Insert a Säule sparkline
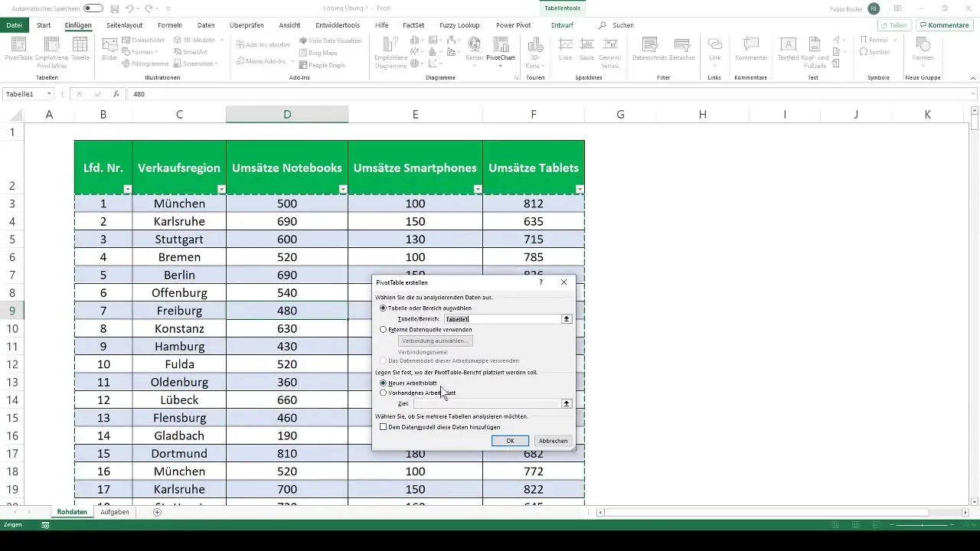The width and height of the screenshot is (980, 551). [x=587, y=50]
